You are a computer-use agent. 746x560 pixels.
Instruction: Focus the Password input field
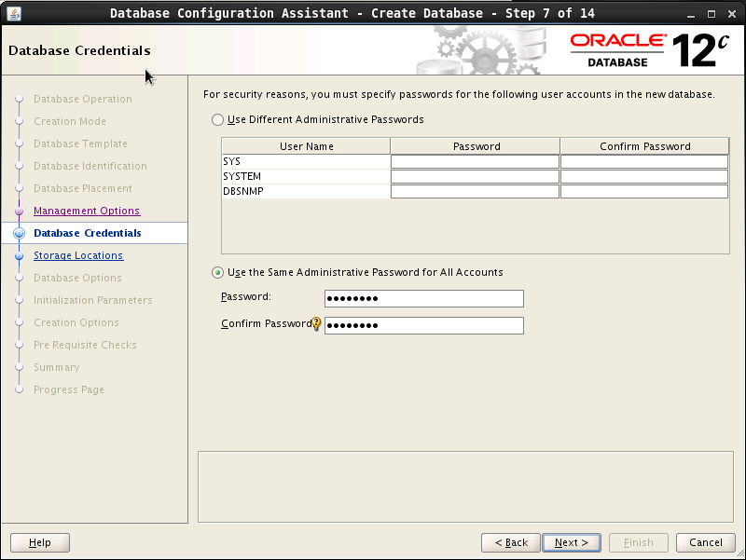423,299
